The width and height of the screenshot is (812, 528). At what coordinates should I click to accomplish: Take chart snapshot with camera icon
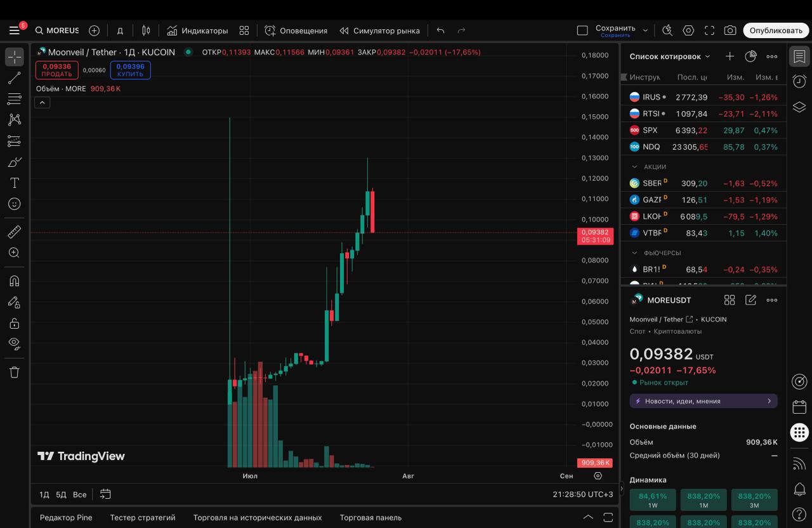pos(730,30)
